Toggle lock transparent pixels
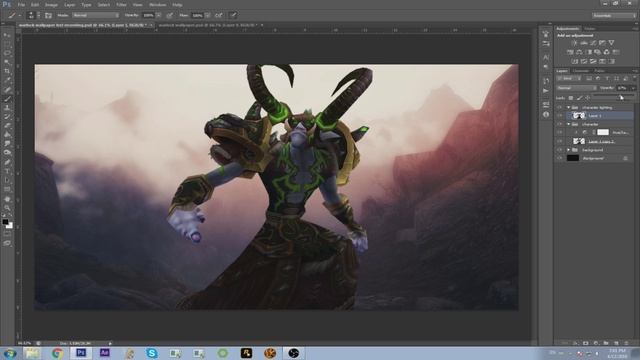640x360 pixels. click(x=571, y=98)
